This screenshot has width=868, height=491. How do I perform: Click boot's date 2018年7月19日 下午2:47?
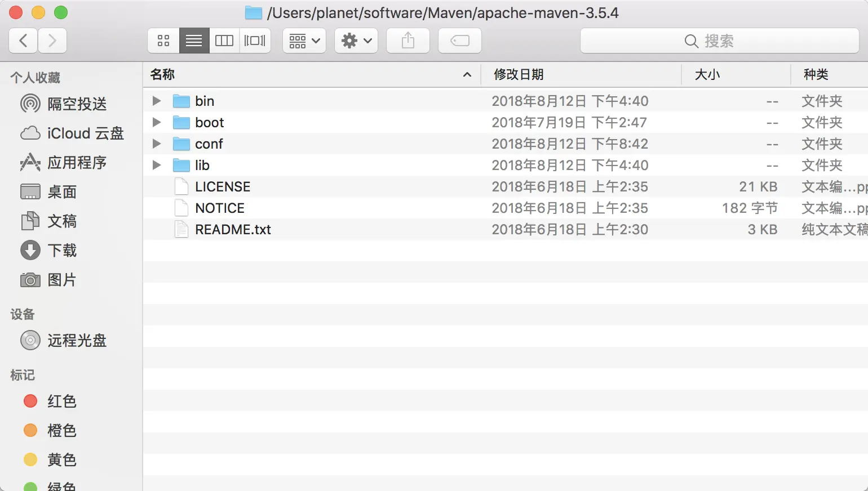coord(569,122)
